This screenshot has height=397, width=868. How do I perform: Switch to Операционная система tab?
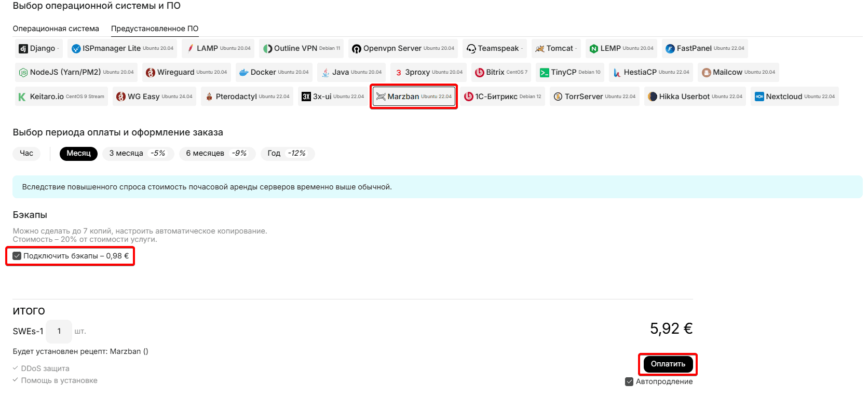(x=56, y=29)
